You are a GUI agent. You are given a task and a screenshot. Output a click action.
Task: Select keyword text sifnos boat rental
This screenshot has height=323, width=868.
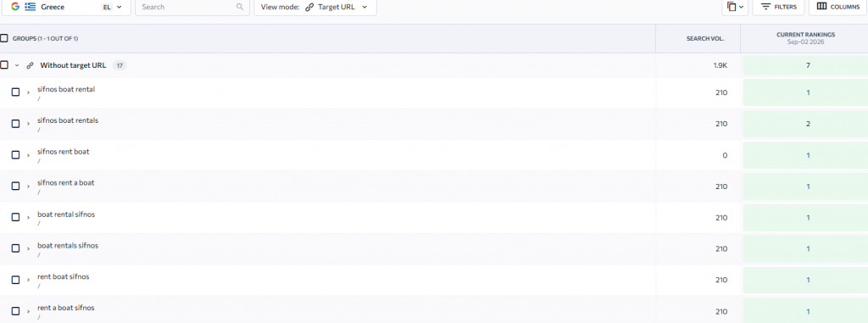66,89
